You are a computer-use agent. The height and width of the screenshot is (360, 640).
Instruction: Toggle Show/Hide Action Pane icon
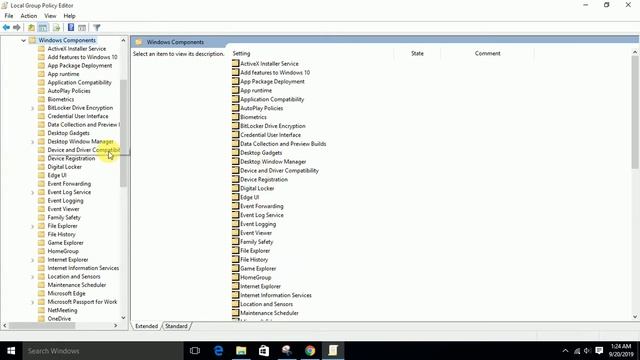[82, 27]
